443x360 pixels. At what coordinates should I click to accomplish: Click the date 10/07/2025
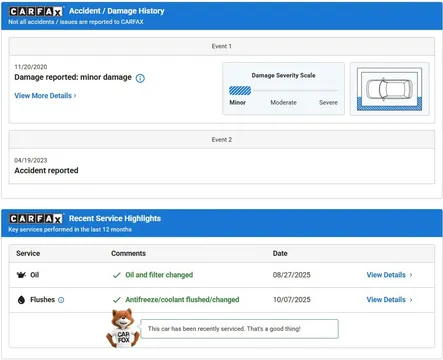click(x=292, y=300)
